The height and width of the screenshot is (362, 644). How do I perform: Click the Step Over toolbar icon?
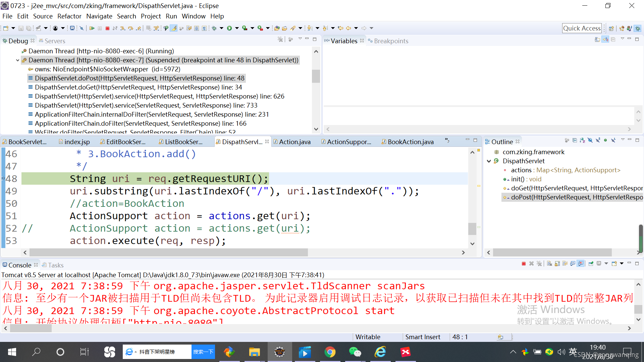pyautogui.click(x=130, y=28)
